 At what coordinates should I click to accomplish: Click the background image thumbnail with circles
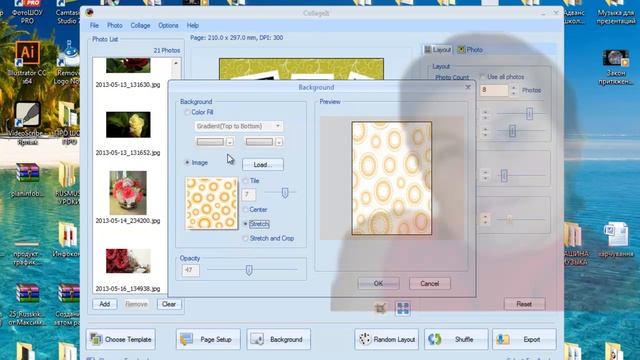211,203
